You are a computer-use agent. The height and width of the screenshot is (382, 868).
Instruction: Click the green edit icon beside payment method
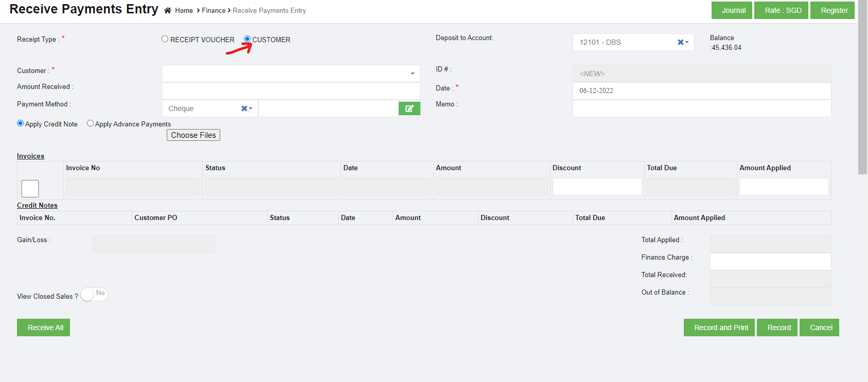[x=409, y=108]
